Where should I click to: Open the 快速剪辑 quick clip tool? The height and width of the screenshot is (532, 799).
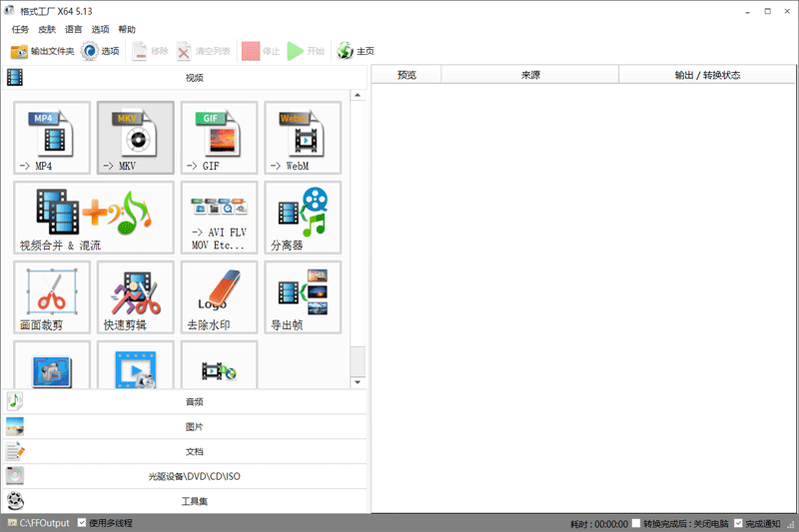[136, 297]
